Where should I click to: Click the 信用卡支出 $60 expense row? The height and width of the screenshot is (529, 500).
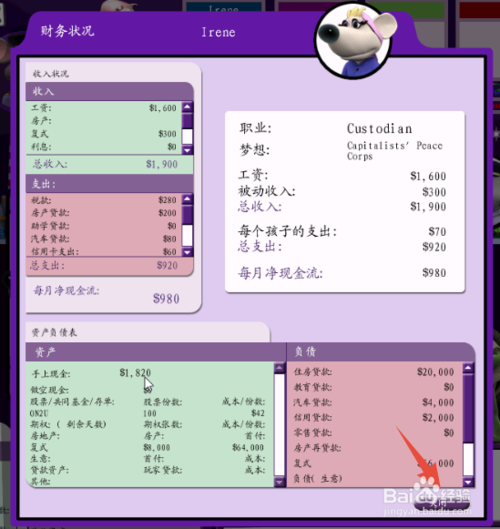[104, 252]
